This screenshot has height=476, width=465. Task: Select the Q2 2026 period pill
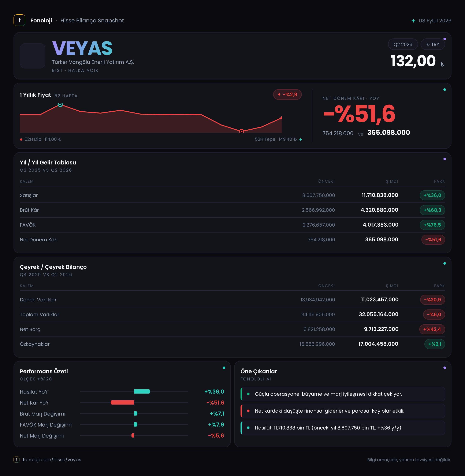pyautogui.click(x=403, y=44)
